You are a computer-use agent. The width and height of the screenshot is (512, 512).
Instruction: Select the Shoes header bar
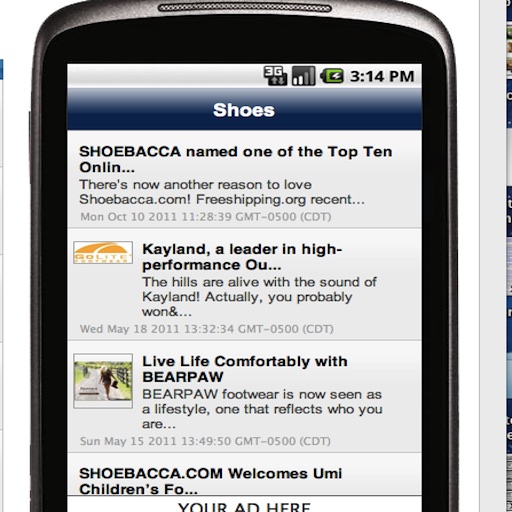[244, 109]
